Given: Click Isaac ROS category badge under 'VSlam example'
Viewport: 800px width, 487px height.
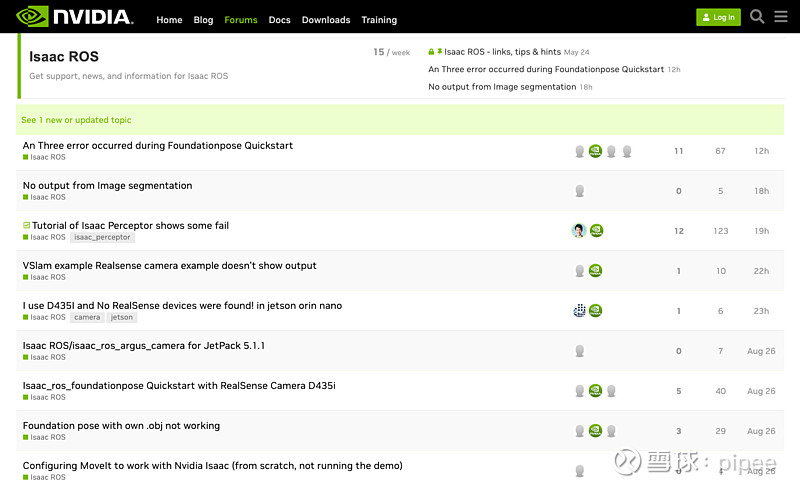Looking at the screenshot, I should 44,277.
